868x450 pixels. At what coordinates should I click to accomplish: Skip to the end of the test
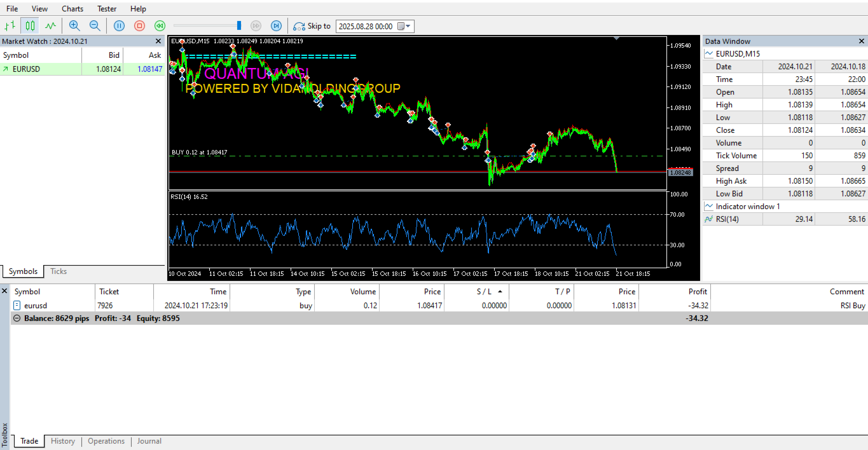click(x=276, y=25)
